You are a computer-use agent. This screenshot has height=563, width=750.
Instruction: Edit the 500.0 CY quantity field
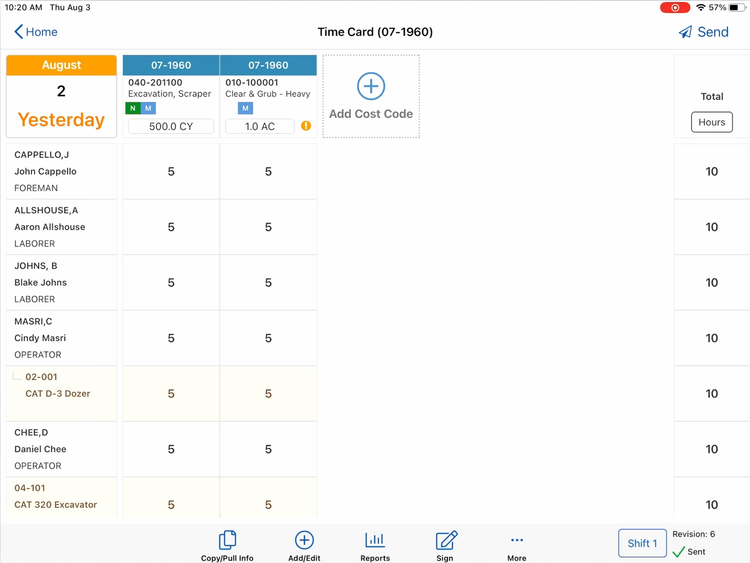[x=171, y=126]
